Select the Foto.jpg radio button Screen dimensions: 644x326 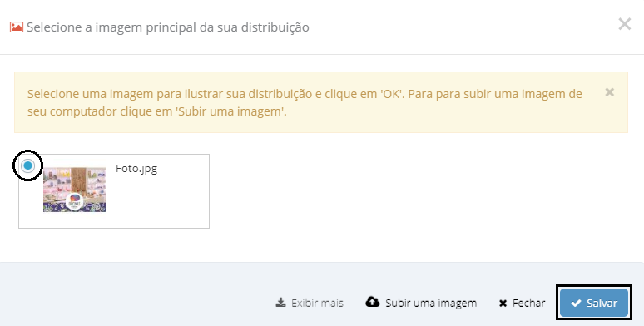[x=28, y=165]
